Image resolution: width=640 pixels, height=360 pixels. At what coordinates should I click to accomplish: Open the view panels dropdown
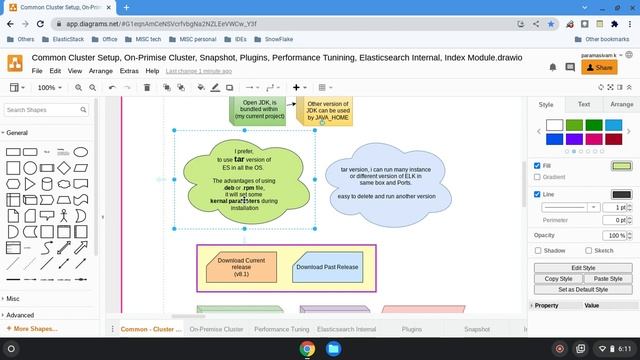tap(17, 88)
